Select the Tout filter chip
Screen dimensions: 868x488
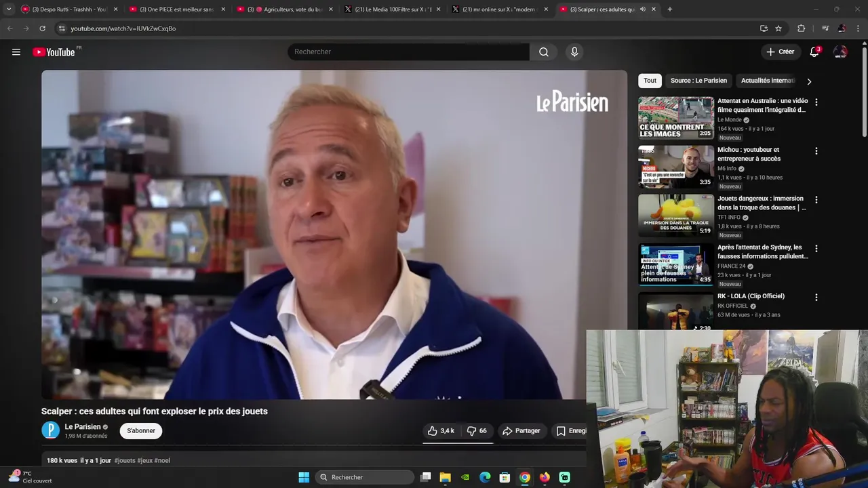[x=650, y=81]
